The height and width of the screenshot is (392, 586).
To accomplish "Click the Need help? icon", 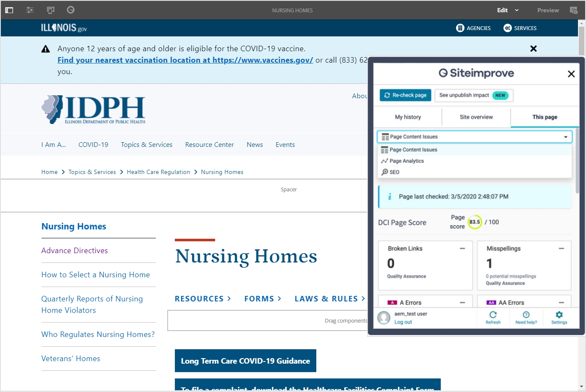I will pos(526,315).
